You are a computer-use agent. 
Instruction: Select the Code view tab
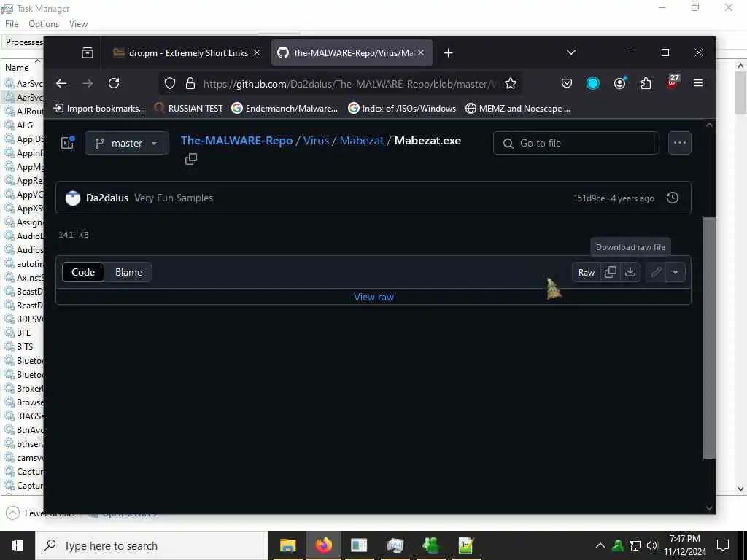click(83, 272)
